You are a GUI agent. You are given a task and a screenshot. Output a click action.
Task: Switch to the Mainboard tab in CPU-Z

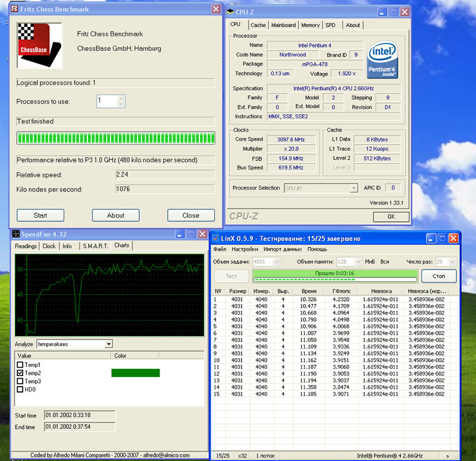tap(283, 25)
